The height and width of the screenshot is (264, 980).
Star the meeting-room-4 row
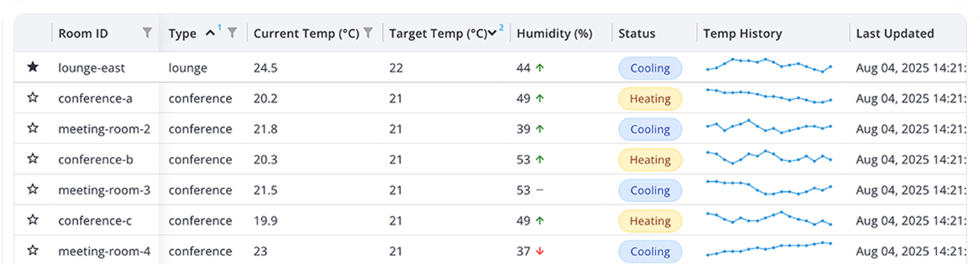[x=32, y=250]
